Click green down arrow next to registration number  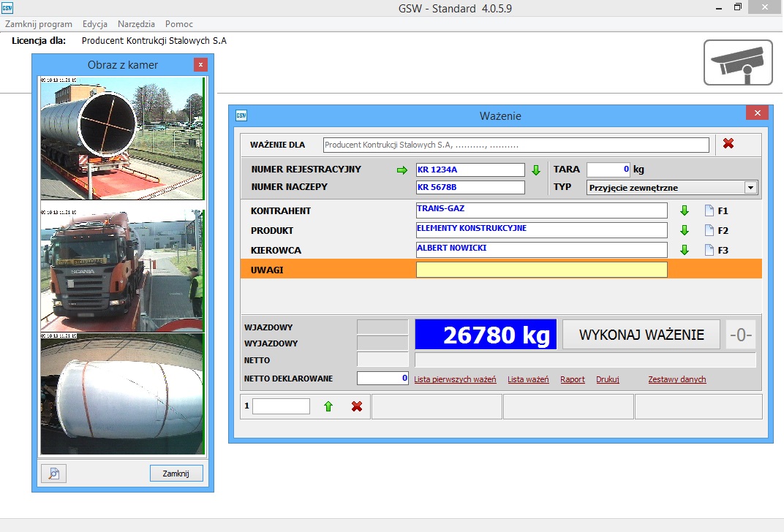pyautogui.click(x=536, y=170)
